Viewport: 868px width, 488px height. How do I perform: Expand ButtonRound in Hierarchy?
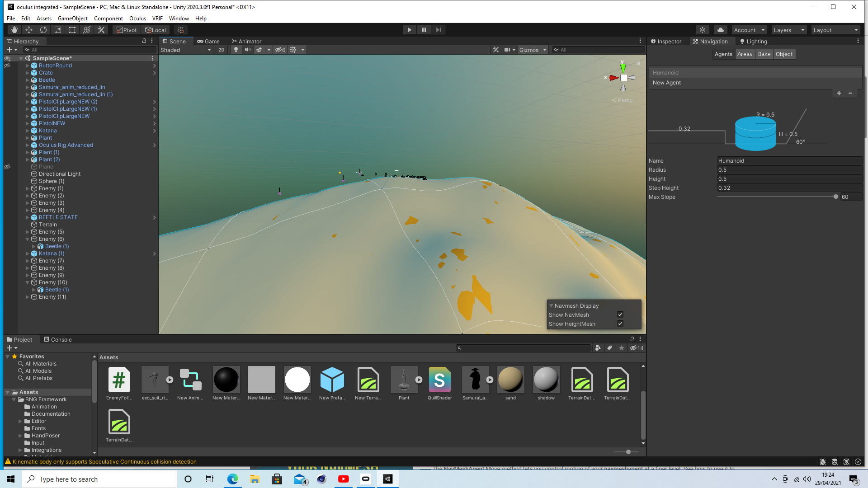[x=27, y=66]
